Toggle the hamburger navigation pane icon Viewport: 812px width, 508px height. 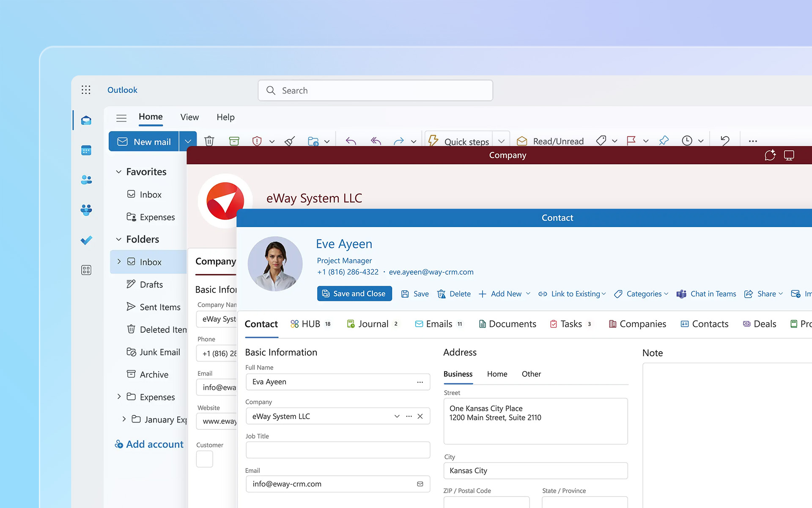tap(121, 118)
